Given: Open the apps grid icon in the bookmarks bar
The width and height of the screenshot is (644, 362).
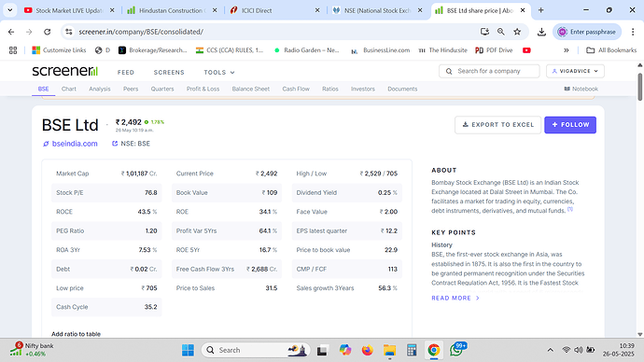Looking at the screenshot, I should pos(13,50).
